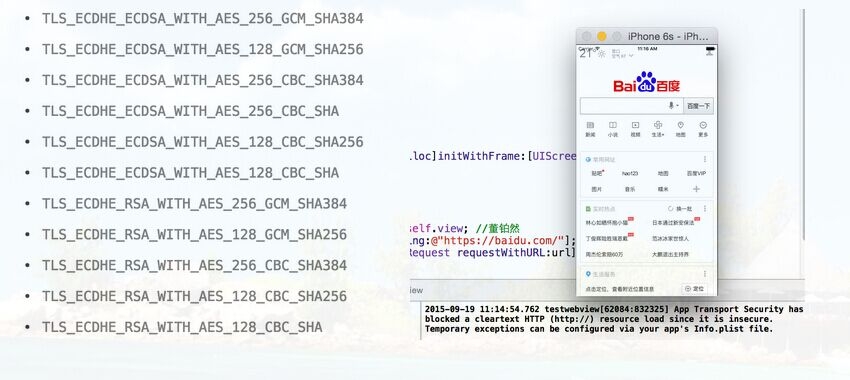Select TLS_ECDHE_ECDSA_WITH_AES_256_GCM_SHA384 text
The image size is (850, 380).
203,18
